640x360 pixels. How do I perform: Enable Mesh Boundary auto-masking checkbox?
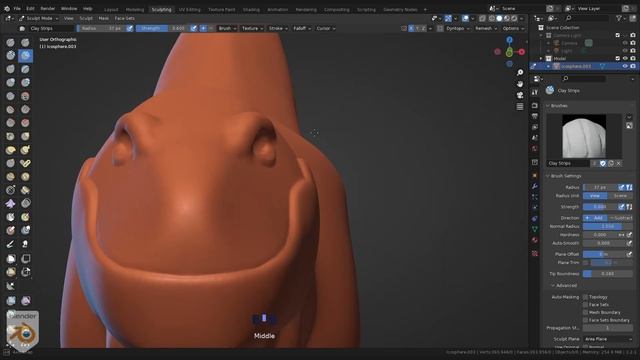[585, 312]
